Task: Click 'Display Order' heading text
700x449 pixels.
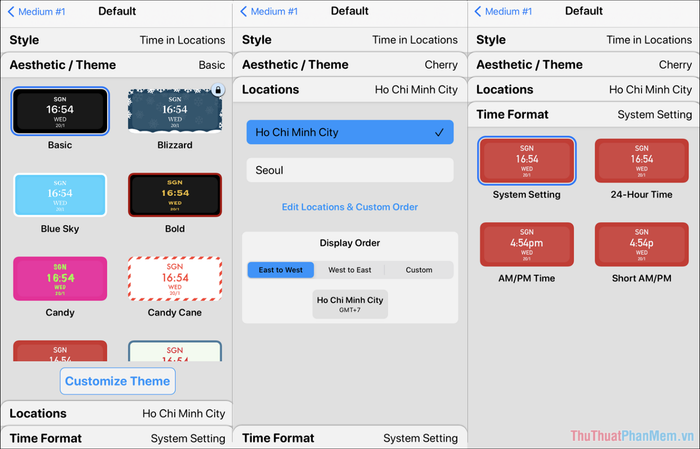Action: coord(350,243)
